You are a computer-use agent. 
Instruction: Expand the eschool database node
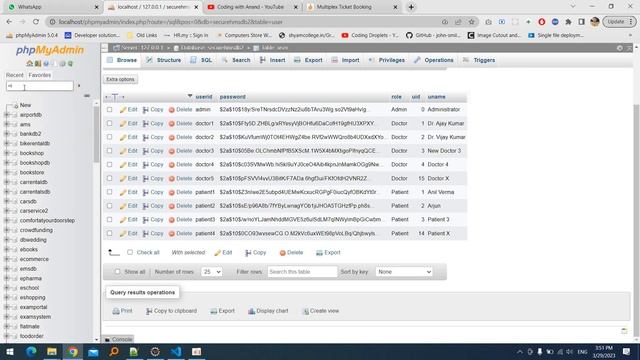tap(7, 288)
